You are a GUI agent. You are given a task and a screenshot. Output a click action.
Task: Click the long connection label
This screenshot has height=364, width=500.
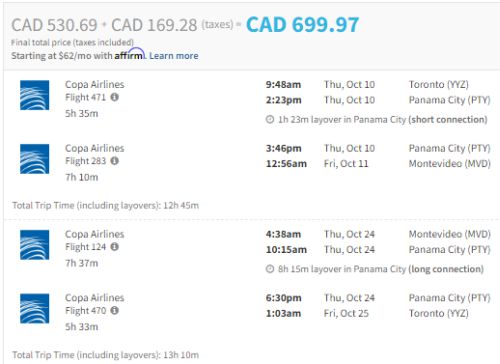446,269
